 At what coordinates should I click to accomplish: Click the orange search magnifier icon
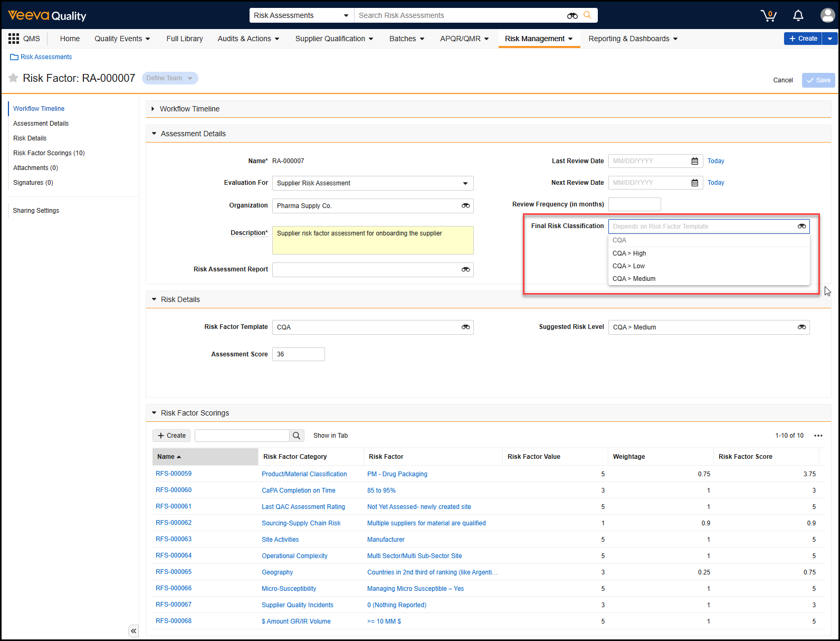point(587,15)
